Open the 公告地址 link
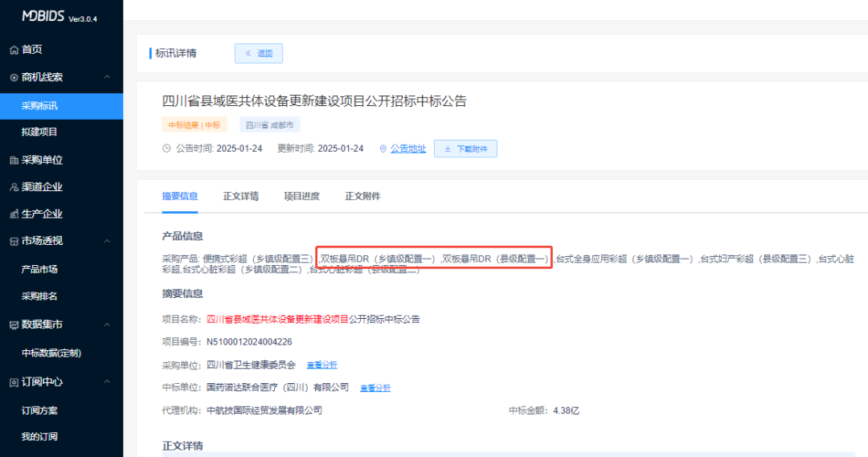 pos(408,149)
